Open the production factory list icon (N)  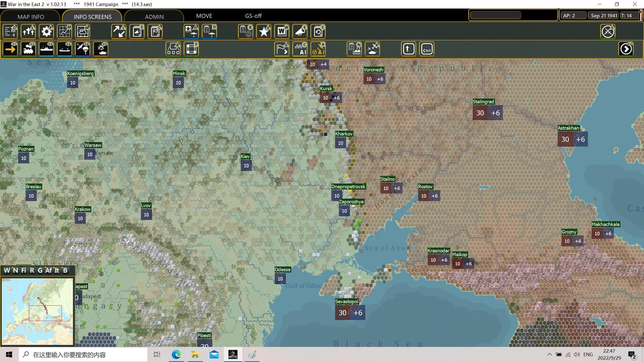click(x=354, y=49)
